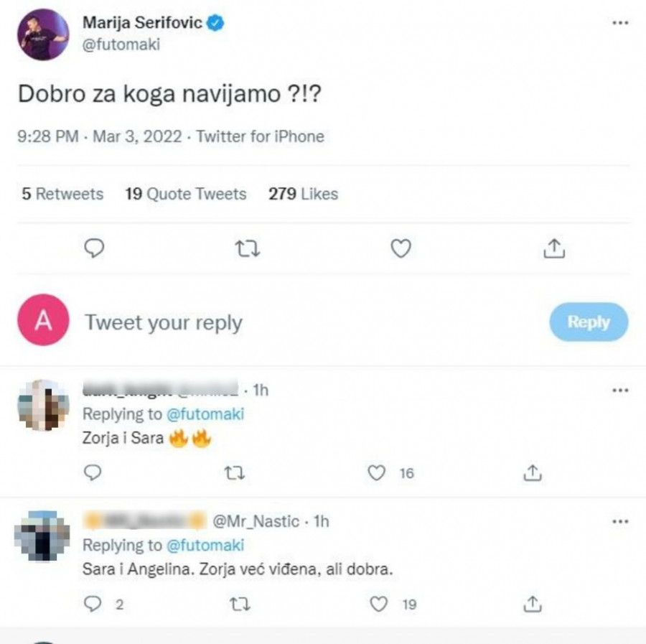Reply to the main tweet via comment icon
This screenshot has height=644, width=646.
[x=94, y=248]
